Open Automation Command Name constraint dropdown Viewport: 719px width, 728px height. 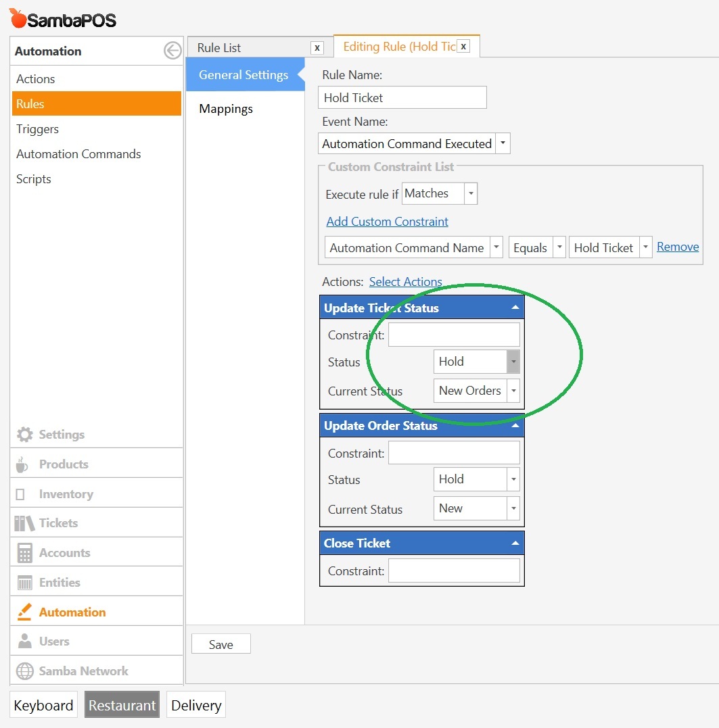(496, 247)
